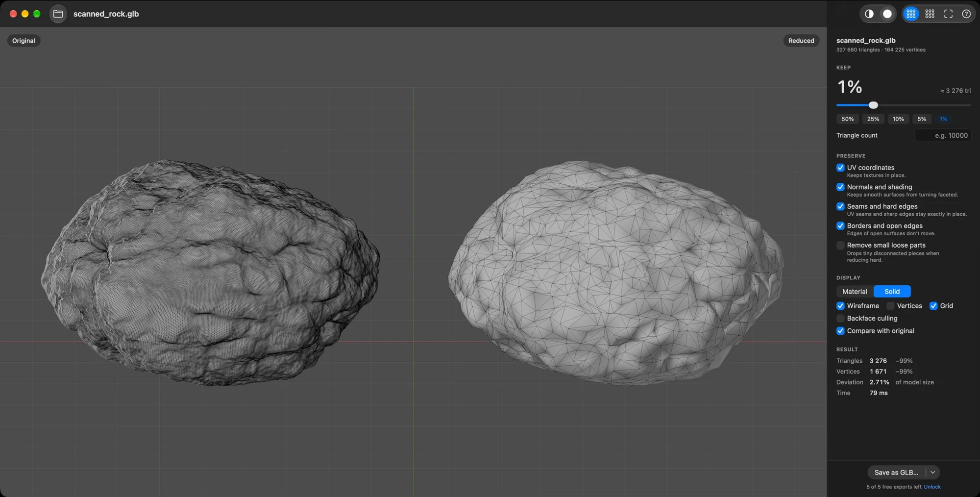Click the reduced low-poly rock model
Viewport: 980px width, 497px height.
point(615,272)
